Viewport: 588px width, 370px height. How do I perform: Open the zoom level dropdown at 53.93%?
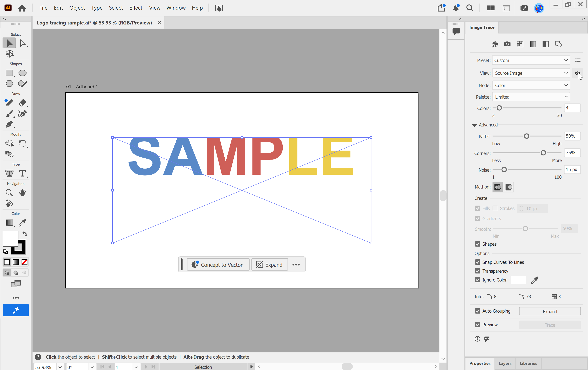coord(60,367)
